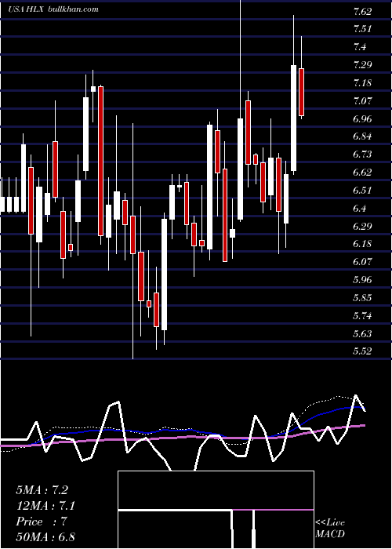Screen dimensions: 392x549
Task: Click the 5.96 price axis label
Action: tap(362, 280)
